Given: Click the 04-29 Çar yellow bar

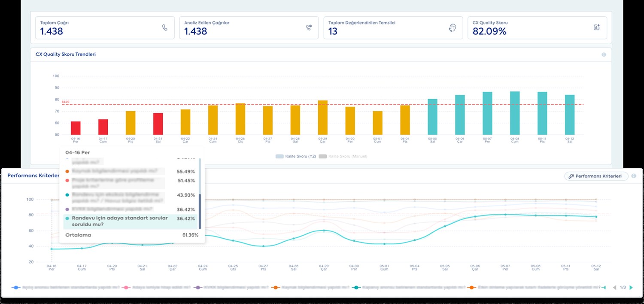Looking at the screenshot, I should pos(323,118).
